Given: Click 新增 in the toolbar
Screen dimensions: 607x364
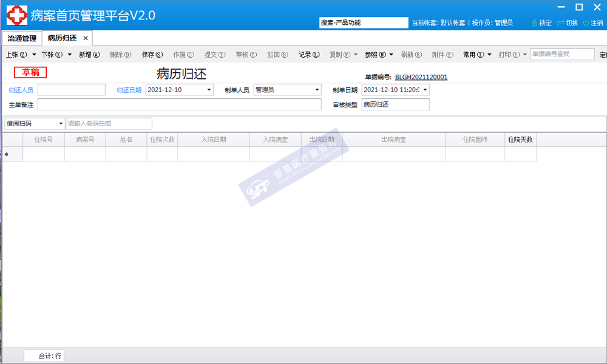Looking at the screenshot, I should (89, 55).
